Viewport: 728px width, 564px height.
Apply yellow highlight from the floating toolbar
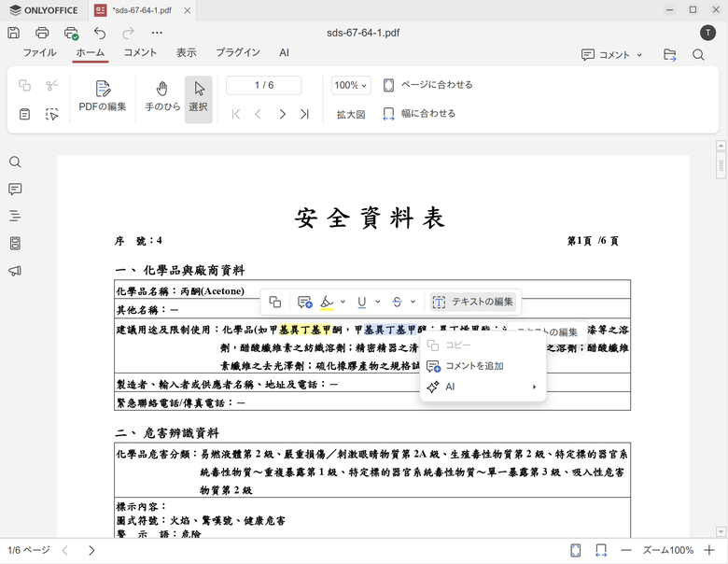coord(327,302)
